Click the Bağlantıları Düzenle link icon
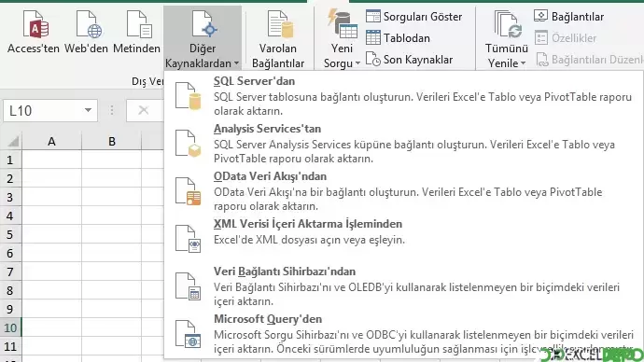This screenshot has width=644, height=362. [541, 60]
